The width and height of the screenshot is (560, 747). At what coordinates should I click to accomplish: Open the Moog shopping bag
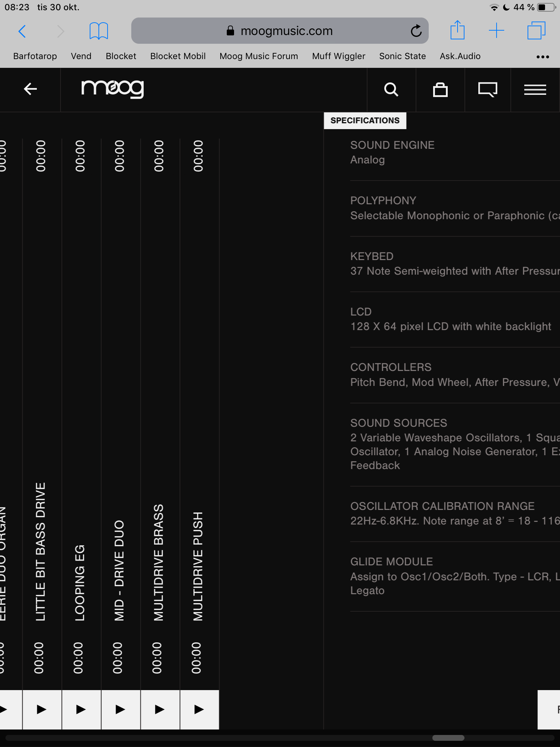click(440, 89)
